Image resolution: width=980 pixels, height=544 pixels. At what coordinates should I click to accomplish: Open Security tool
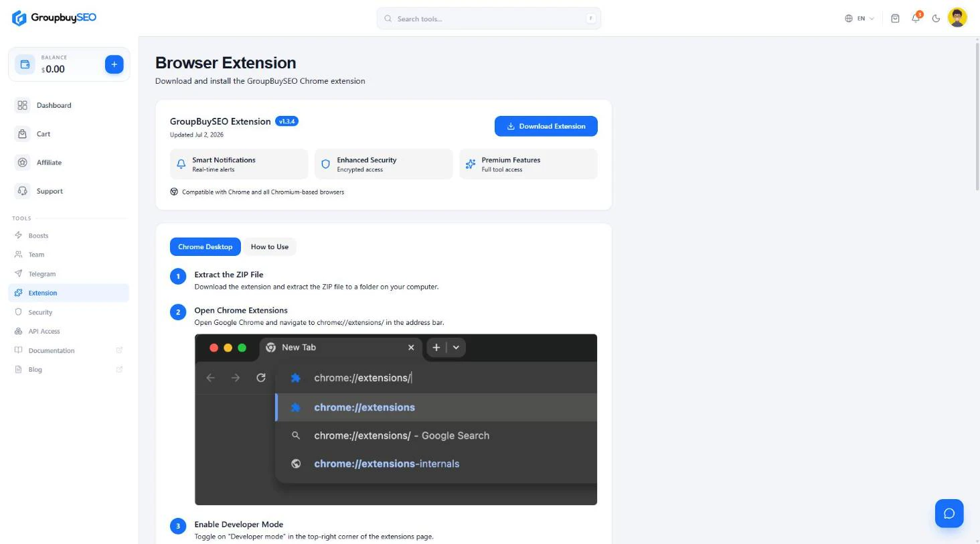(68, 312)
